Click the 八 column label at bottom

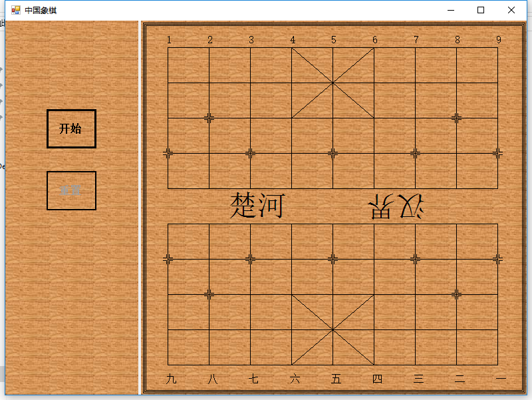click(x=213, y=379)
